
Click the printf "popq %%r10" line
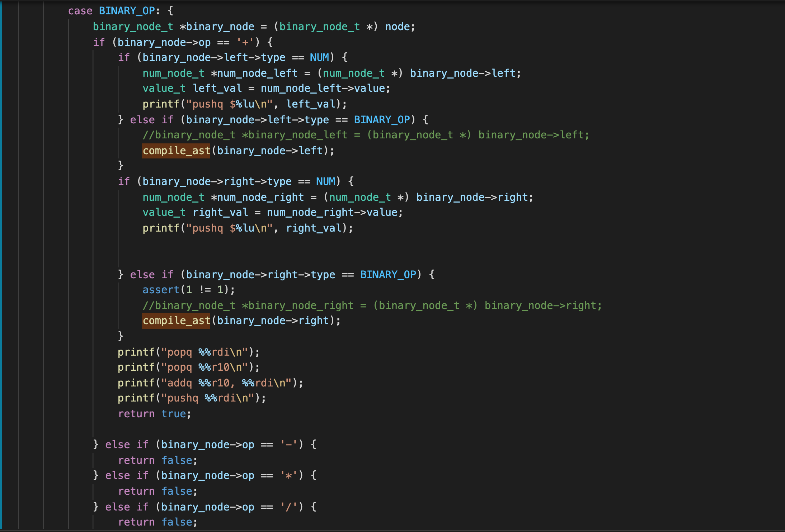[188, 367]
